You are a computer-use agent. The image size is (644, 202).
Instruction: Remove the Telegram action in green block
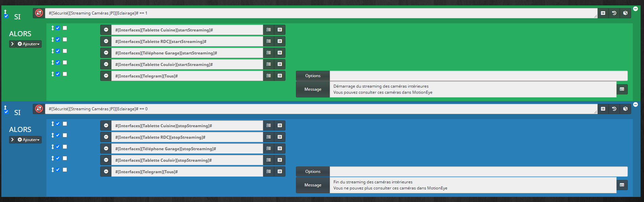pos(106,76)
